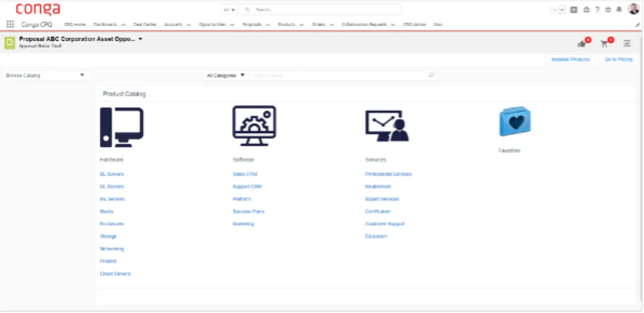This screenshot has height=313, width=644.
Task: Open the Professional Services link
Action: coord(388,174)
